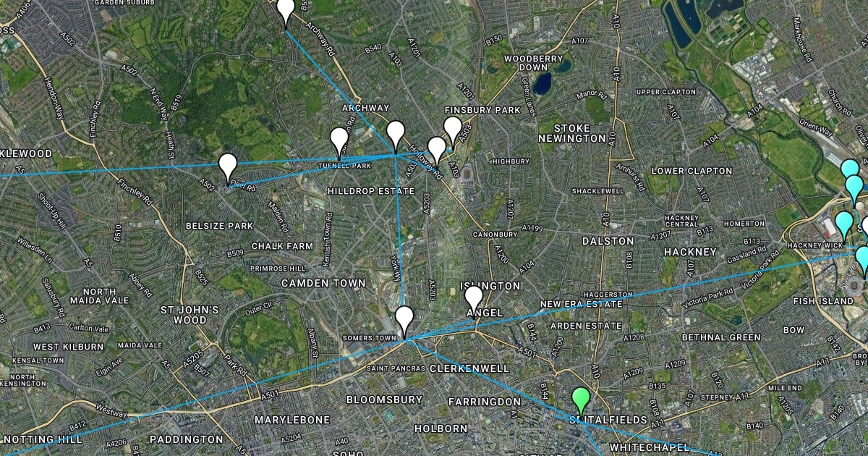
Task: Click the green marker at Spitalfields
Action: click(x=581, y=402)
